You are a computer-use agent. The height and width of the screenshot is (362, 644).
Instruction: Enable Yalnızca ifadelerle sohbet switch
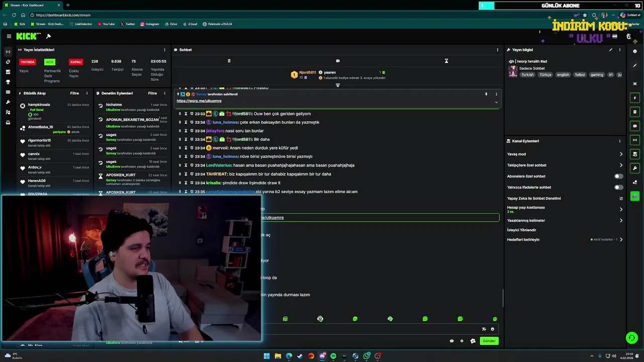click(x=618, y=188)
